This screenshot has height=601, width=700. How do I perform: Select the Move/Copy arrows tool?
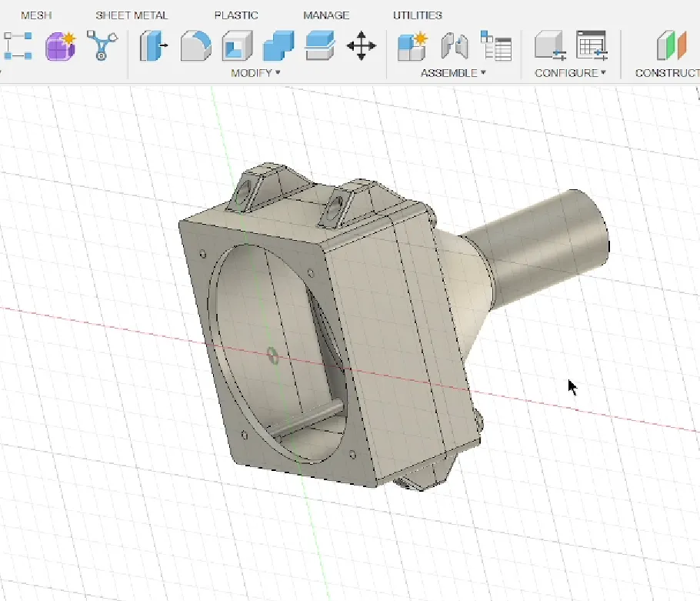coord(362,45)
